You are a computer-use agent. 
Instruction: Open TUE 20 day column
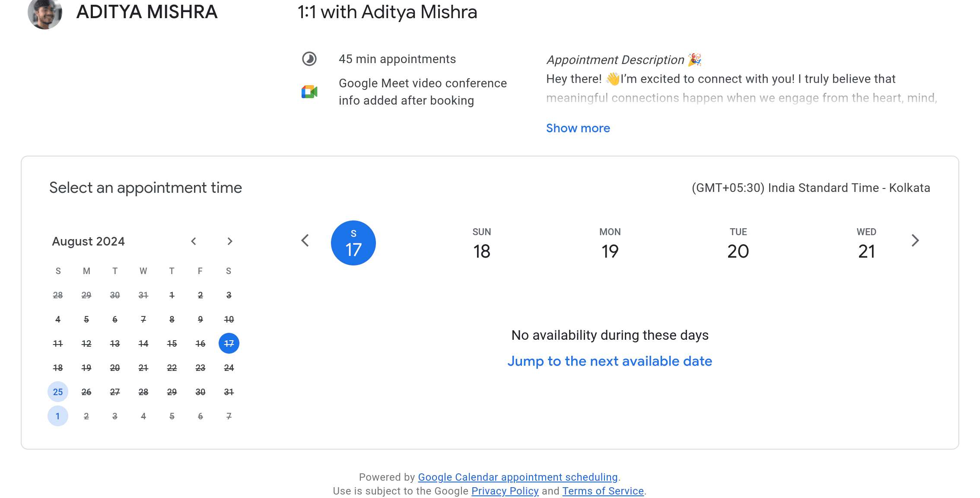click(738, 244)
